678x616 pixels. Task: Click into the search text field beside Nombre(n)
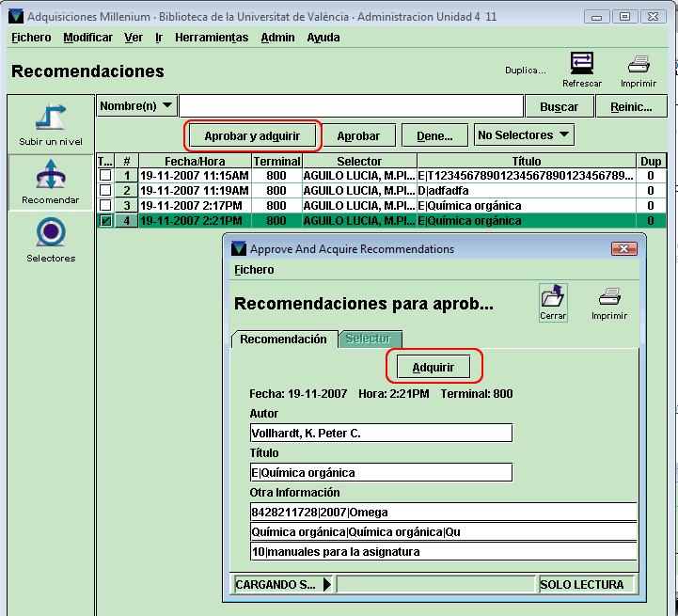[351, 106]
